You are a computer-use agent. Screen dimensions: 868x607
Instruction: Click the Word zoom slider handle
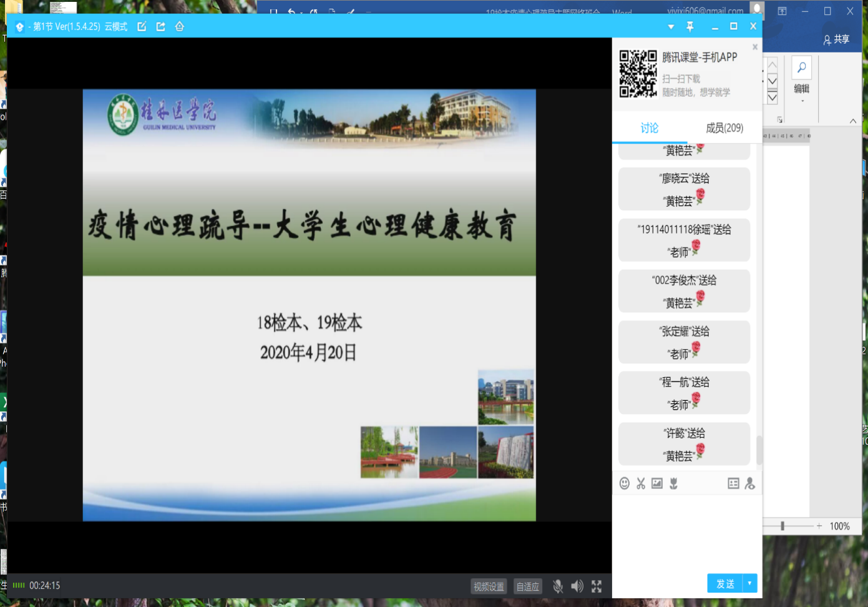(783, 526)
